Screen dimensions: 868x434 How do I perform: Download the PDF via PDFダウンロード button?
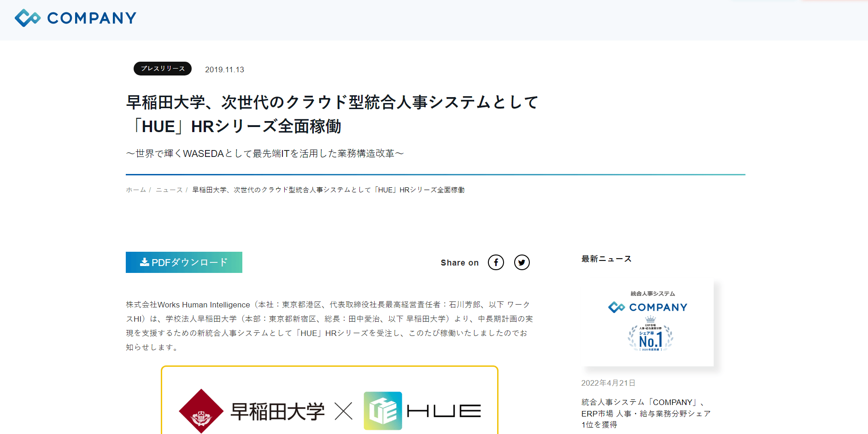(184, 262)
